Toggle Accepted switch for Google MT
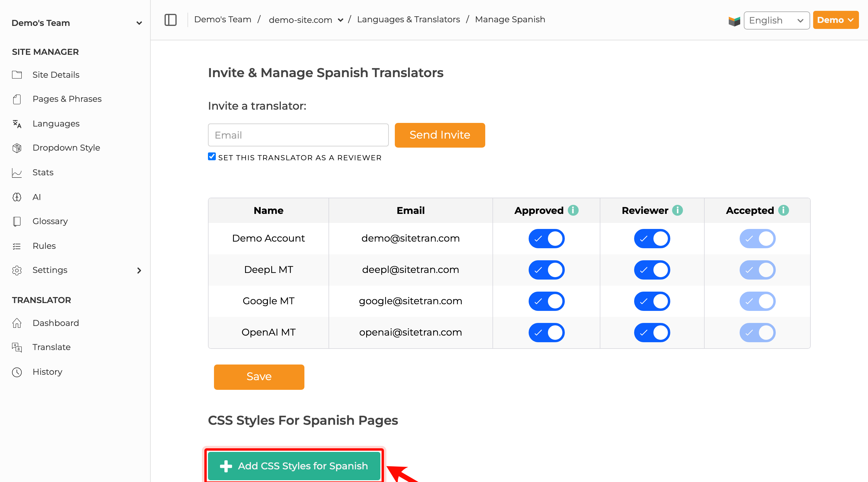The image size is (868, 482). coord(757,301)
